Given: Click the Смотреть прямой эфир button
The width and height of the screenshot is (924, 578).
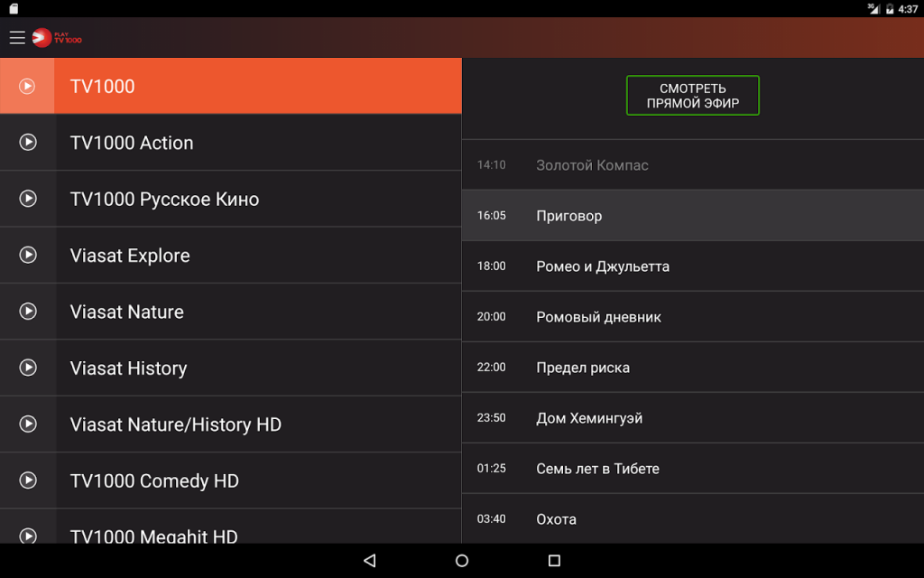Looking at the screenshot, I should 692,96.
